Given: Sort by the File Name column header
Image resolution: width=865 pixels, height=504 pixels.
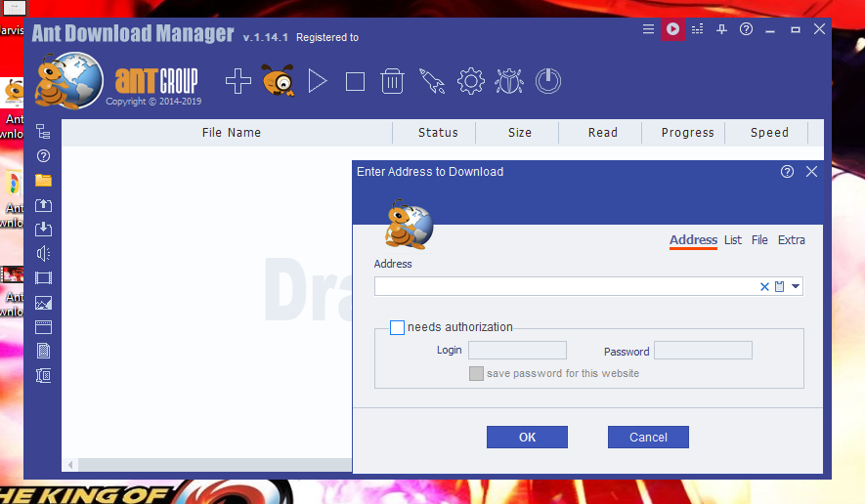Looking at the screenshot, I should (x=231, y=132).
